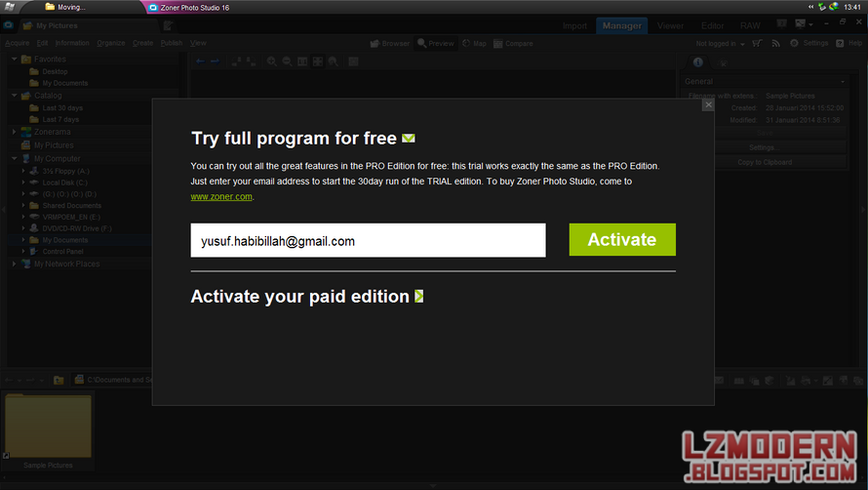The width and height of the screenshot is (868, 490).
Task: Click the RSS feed icon
Action: [x=775, y=43]
